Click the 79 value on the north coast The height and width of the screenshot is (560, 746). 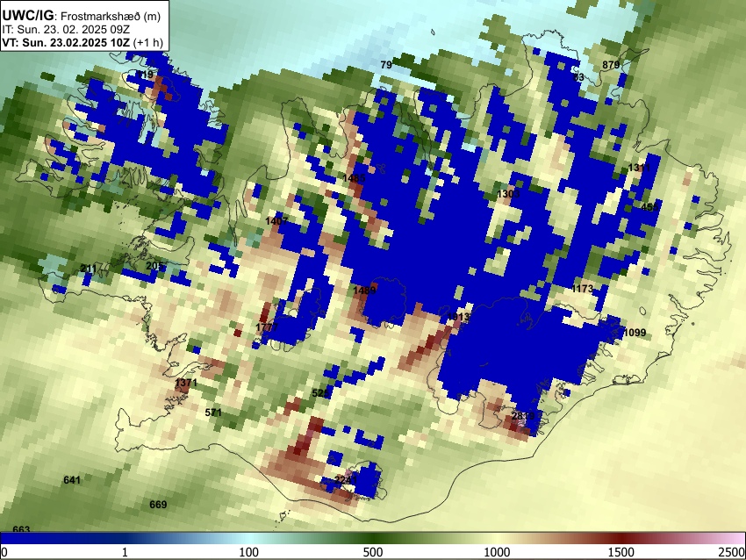(386, 65)
